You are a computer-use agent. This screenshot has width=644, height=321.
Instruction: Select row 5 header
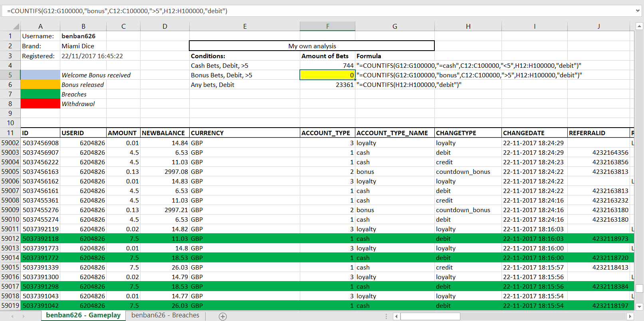(10, 75)
